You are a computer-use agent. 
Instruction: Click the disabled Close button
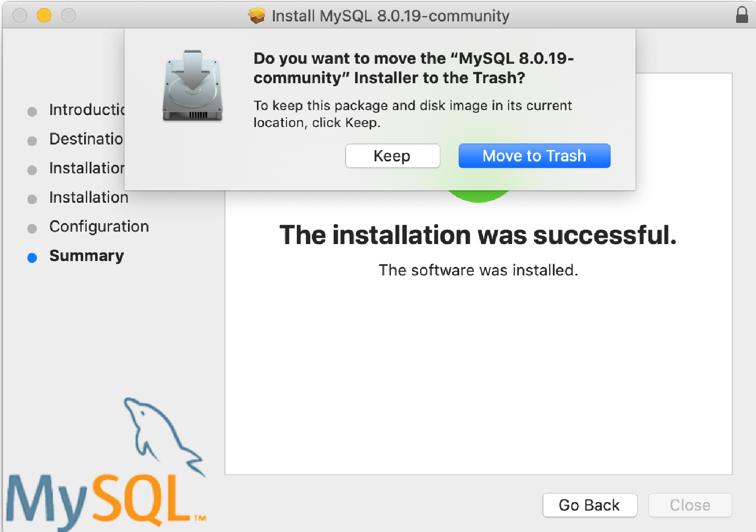pyautogui.click(x=690, y=505)
